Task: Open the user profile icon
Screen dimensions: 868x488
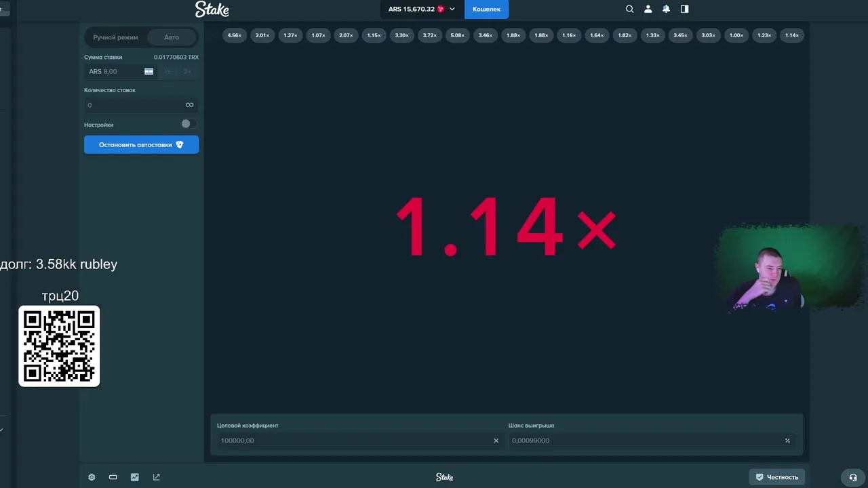Action: coord(648,9)
